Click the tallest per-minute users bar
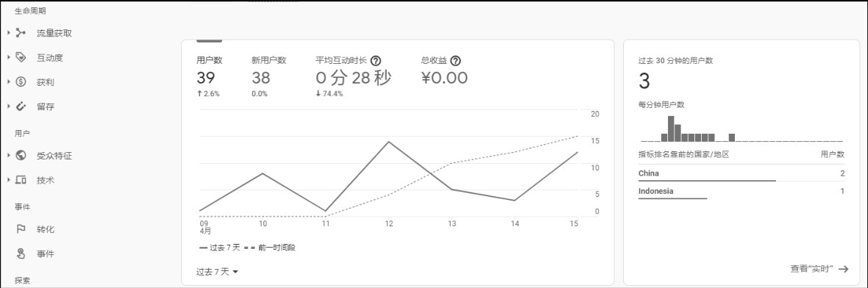 [x=671, y=129]
